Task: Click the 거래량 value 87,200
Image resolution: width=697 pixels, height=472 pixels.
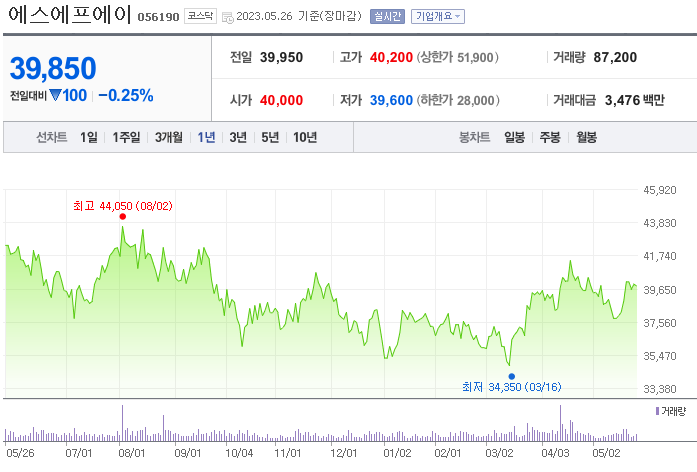Action: tap(615, 57)
